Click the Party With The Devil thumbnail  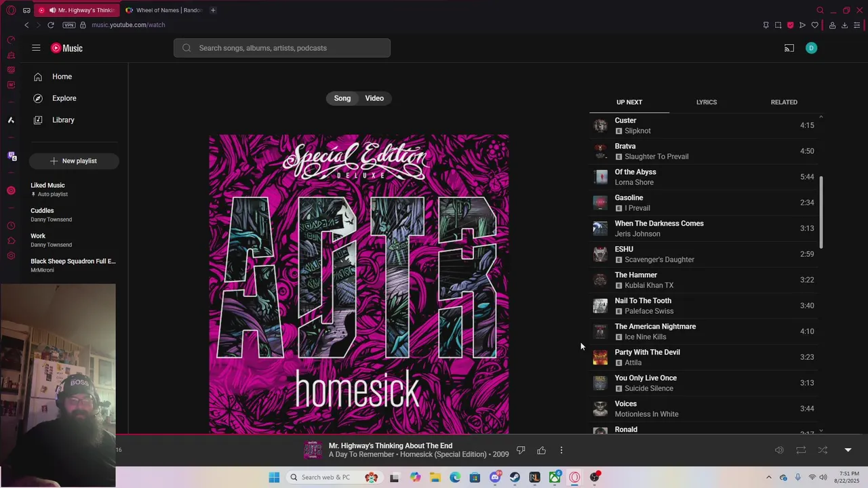pyautogui.click(x=600, y=357)
